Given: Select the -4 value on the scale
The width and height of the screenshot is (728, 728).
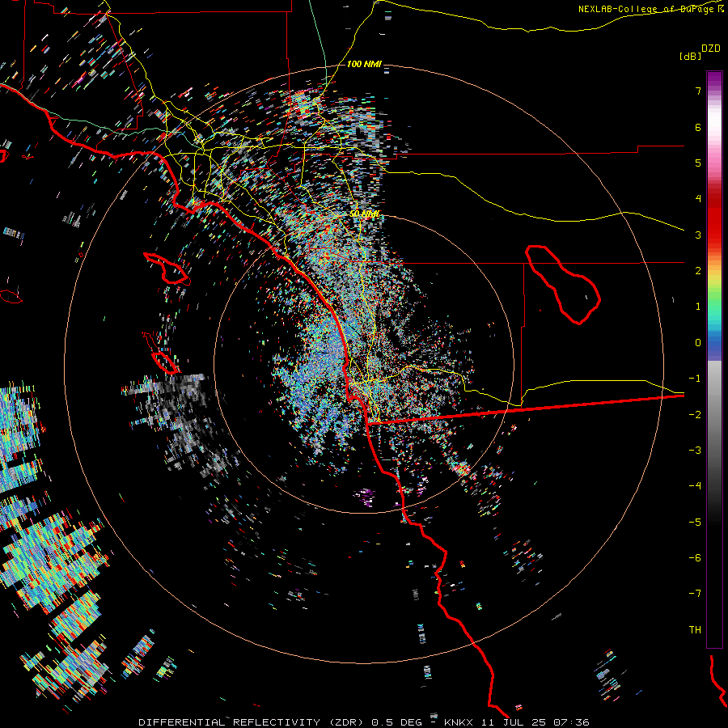Looking at the screenshot, I should coord(695,486).
